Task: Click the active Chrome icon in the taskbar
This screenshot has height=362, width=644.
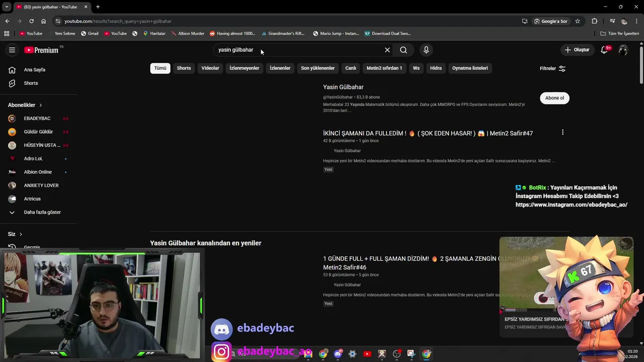Action: tap(426, 354)
